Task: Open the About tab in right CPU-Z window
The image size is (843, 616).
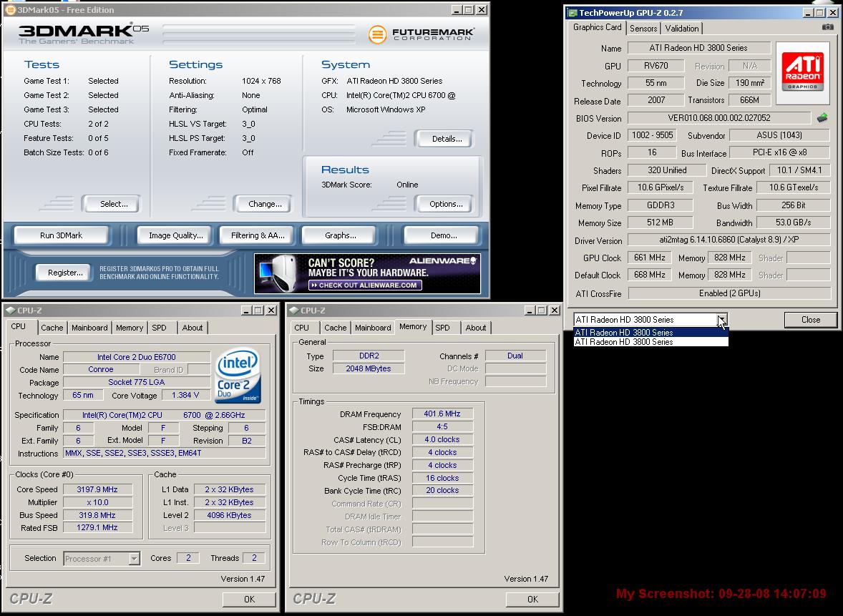Action: click(x=476, y=328)
